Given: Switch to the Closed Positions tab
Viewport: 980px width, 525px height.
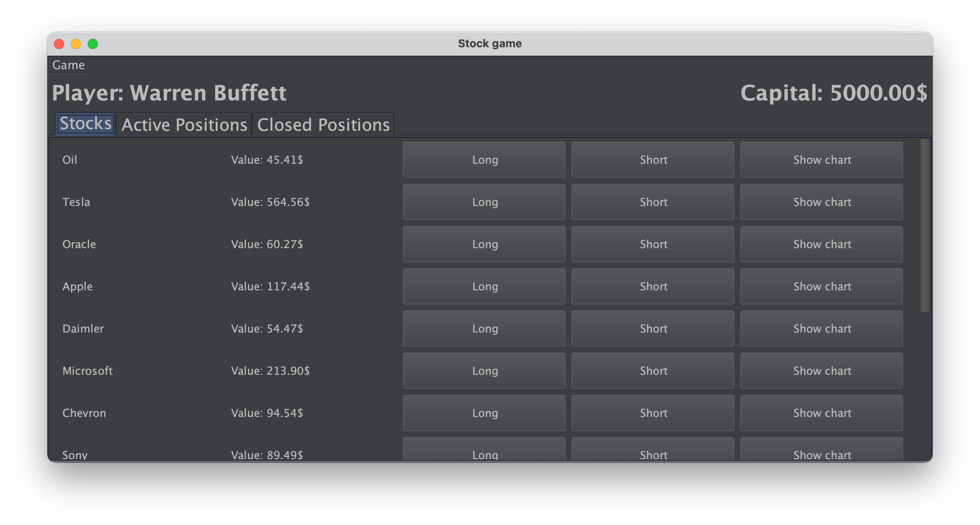Looking at the screenshot, I should [323, 124].
